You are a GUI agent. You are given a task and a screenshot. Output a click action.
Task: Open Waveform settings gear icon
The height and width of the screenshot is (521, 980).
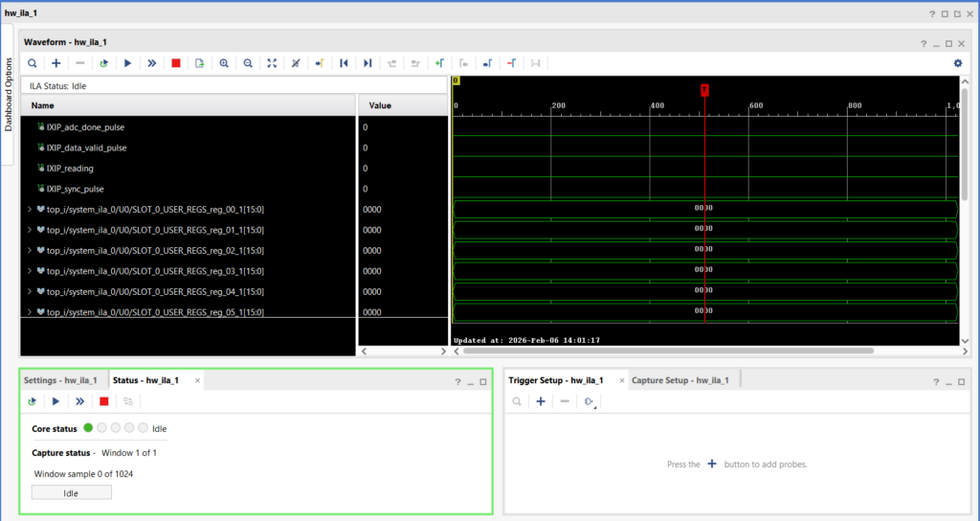[957, 63]
